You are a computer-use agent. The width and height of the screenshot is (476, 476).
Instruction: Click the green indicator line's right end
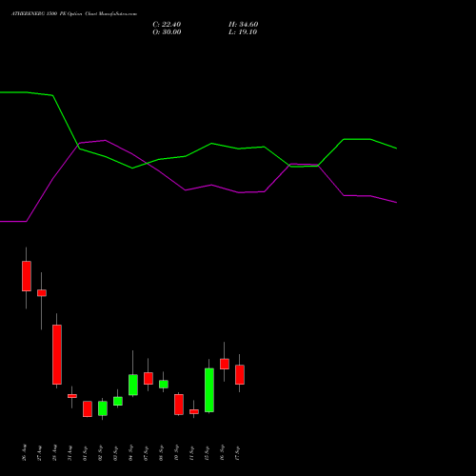coord(396,149)
